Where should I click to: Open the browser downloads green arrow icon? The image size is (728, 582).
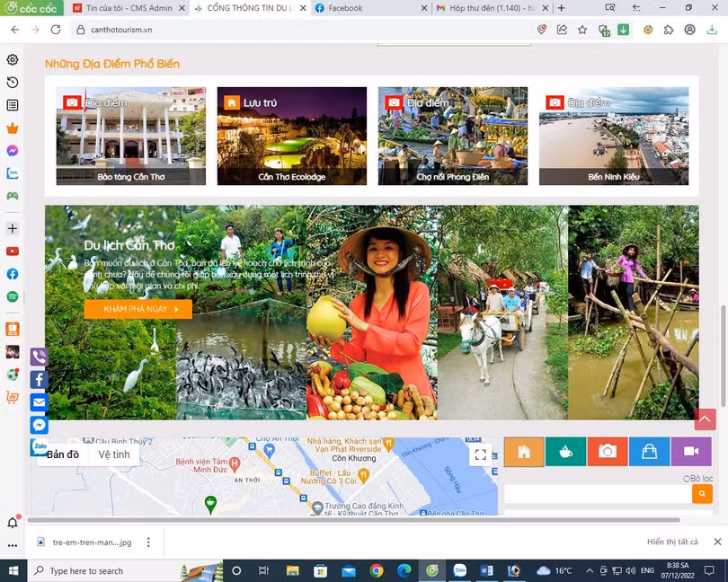(625, 29)
